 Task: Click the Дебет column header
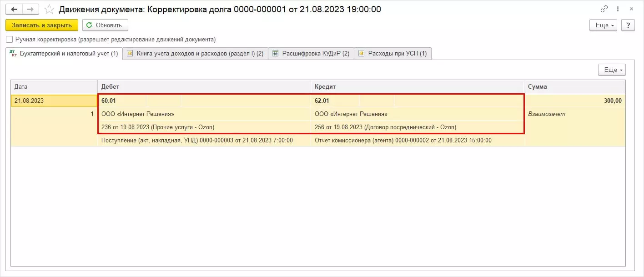pyautogui.click(x=204, y=86)
